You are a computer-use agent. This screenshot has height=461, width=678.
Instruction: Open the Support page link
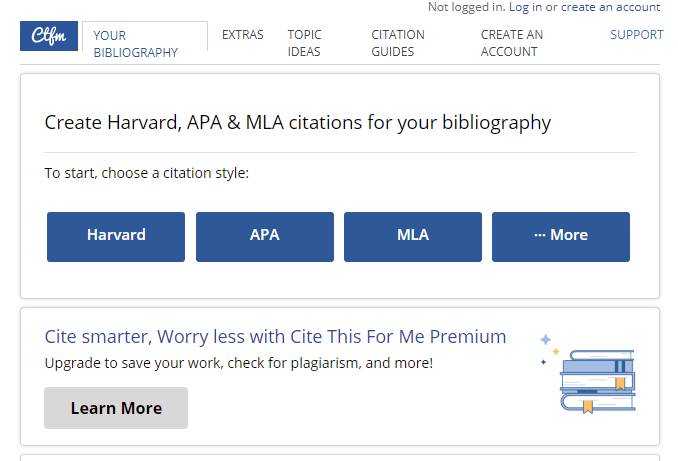[637, 35]
